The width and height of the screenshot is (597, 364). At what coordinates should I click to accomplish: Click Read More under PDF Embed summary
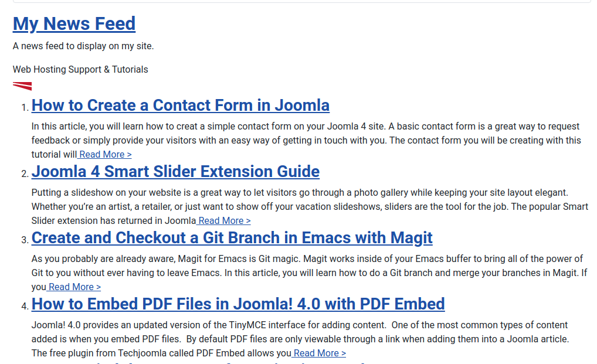pyautogui.click(x=319, y=353)
